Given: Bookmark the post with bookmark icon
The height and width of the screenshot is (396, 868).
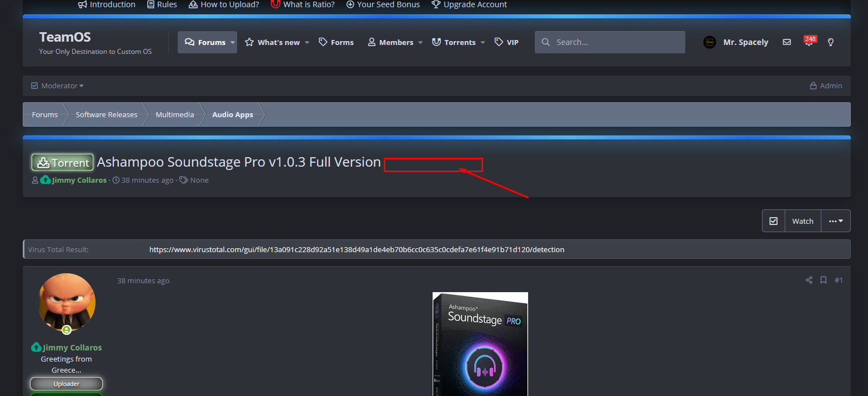Looking at the screenshot, I should (x=824, y=280).
